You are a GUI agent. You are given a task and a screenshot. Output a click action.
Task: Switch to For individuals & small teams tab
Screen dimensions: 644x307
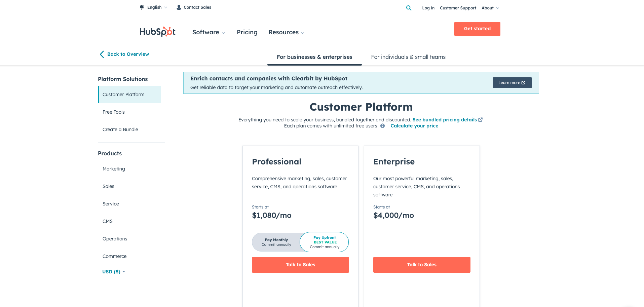(x=408, y=57)
